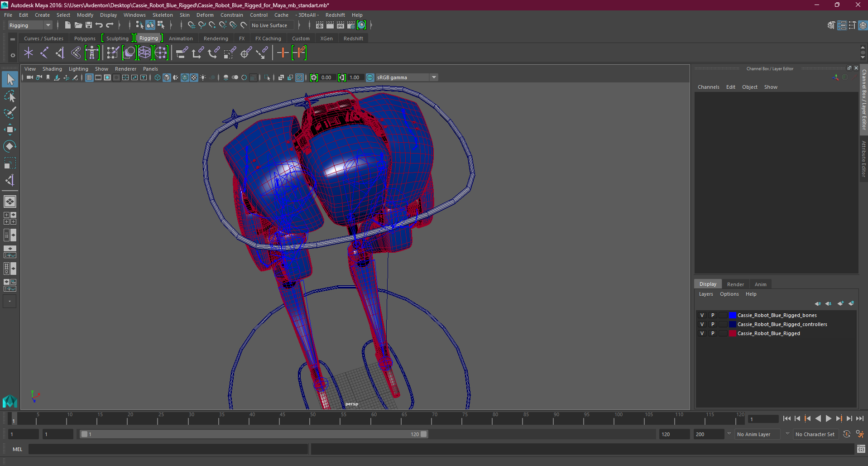Open the shelf tab list menu
The width and height of the screenshot is (868, 466).
click(x=13, y=39)
